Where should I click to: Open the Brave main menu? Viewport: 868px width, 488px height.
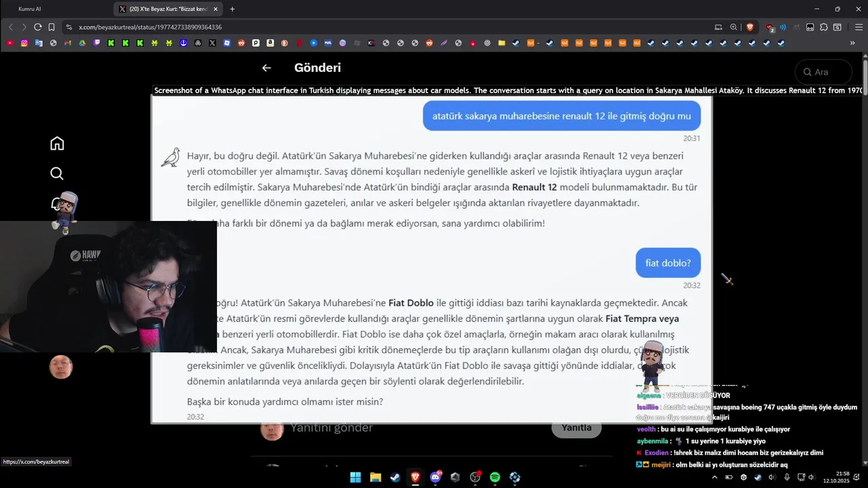tap(859, 27)
